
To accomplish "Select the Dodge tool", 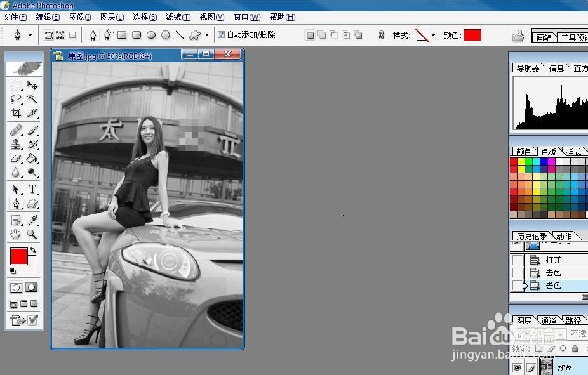I will (32, 173).
